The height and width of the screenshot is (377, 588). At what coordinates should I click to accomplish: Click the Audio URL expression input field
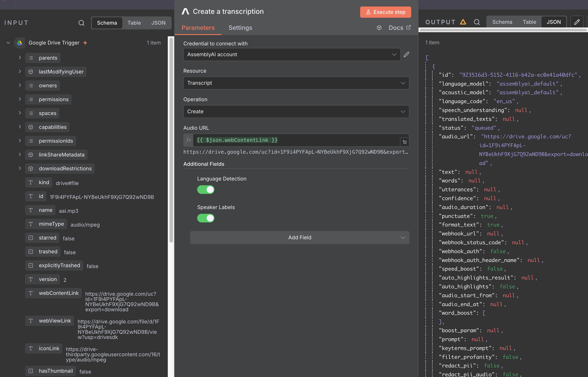point(296,140)
